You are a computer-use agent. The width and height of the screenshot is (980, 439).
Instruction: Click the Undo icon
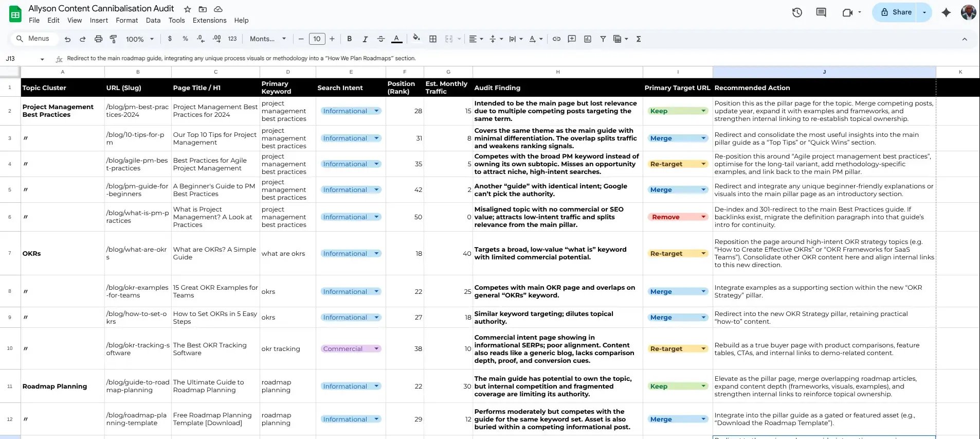click(67, 39)
